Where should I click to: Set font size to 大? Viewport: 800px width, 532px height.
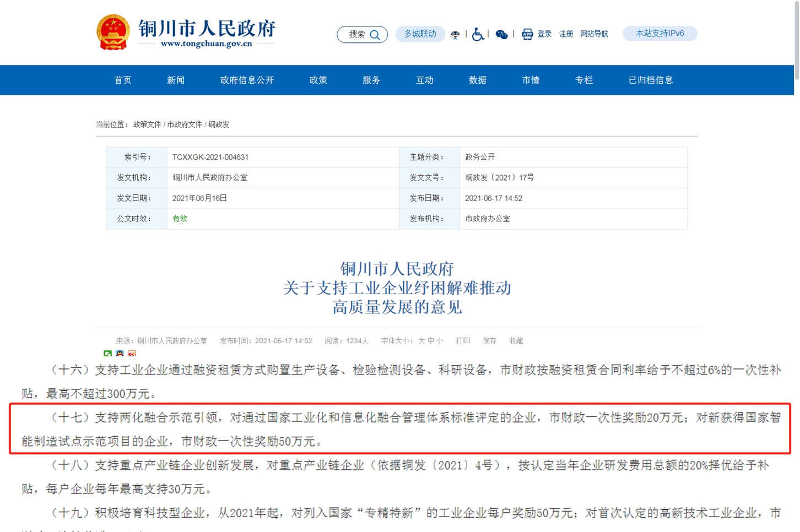[x=421, y=341]
